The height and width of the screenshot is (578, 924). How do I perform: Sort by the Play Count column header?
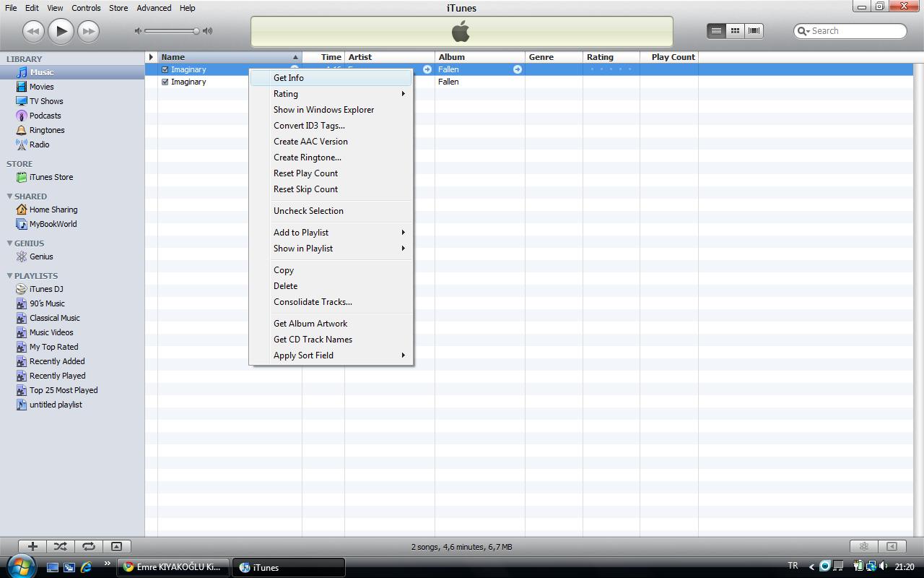pyautogui.click(x=669, y=57)
